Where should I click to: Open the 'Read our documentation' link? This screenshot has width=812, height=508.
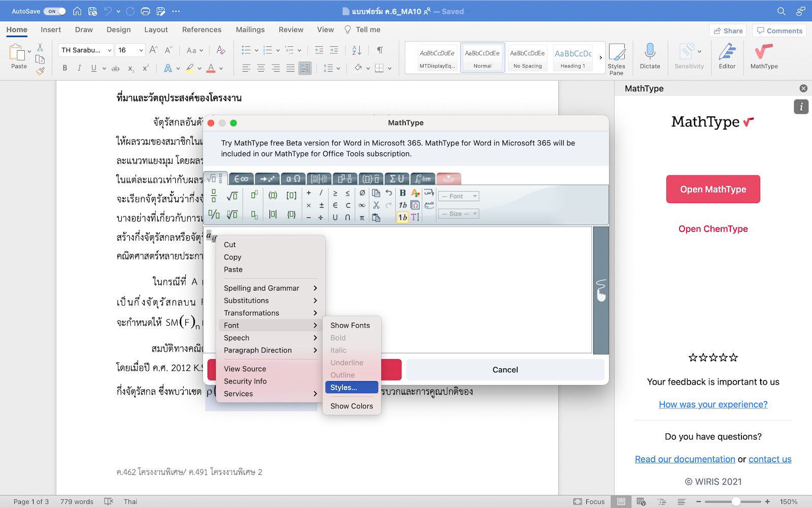(x=685, y=459)
